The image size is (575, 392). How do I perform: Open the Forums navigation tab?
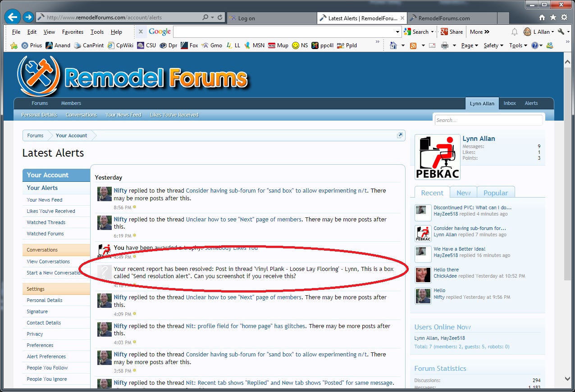point(40,103)
